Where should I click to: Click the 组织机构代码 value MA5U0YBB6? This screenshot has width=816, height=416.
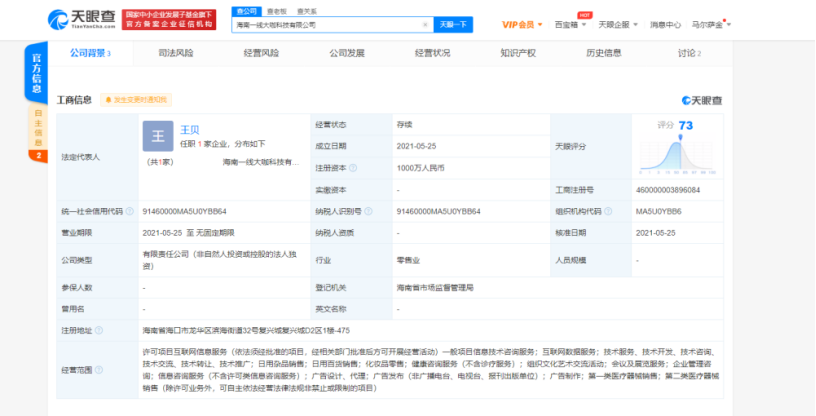coord(658,211)
